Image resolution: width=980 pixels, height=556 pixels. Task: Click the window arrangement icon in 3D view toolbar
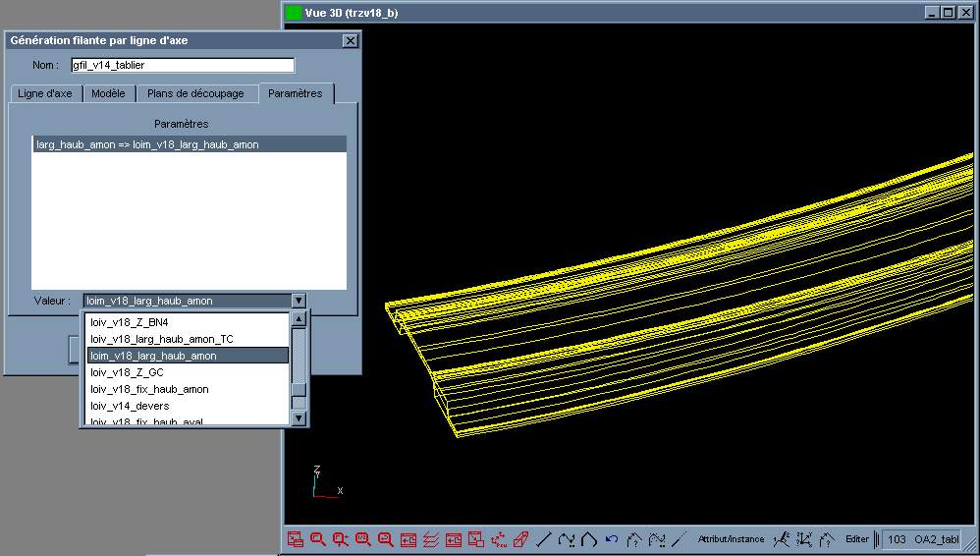(295, 539)
